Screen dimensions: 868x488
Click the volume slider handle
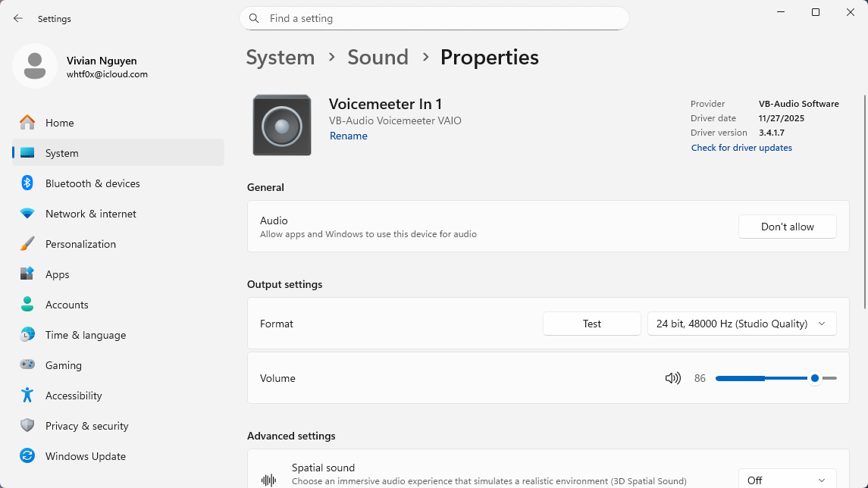[x=814, y=378]
